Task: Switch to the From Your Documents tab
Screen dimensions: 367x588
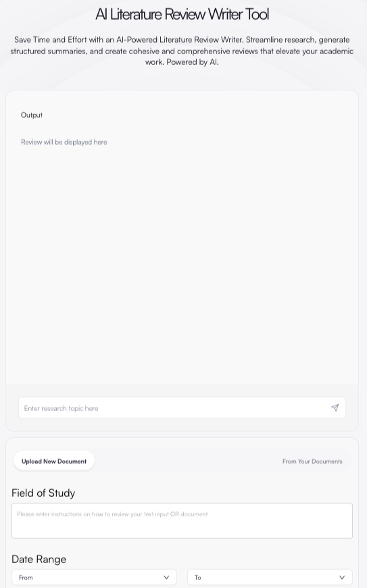Action: (x=312, y=461)
